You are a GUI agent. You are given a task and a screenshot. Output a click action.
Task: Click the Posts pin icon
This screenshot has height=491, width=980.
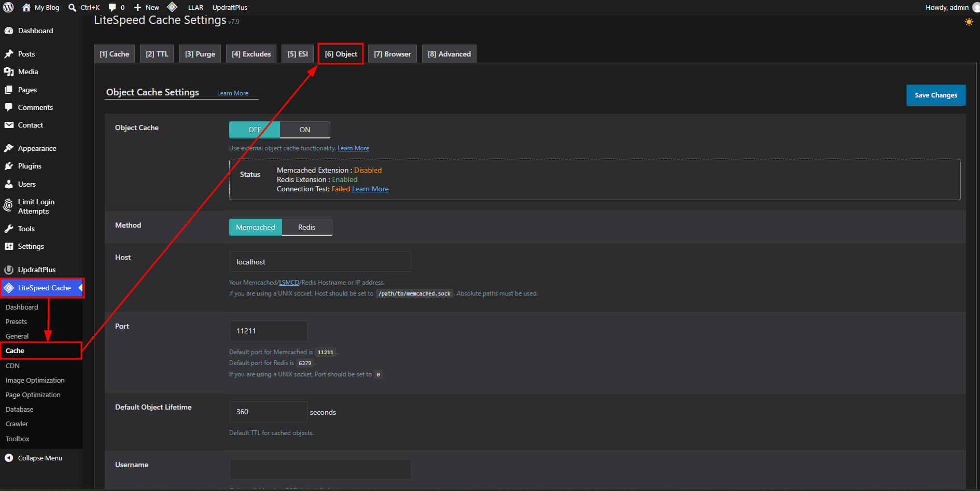click(9, 54)
